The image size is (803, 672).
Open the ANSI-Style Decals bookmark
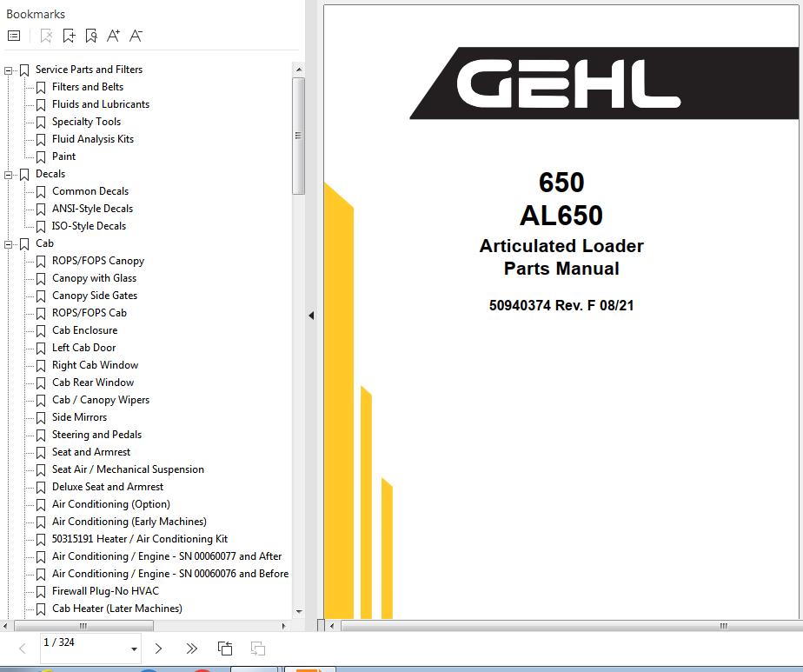(x=92, y=209)
